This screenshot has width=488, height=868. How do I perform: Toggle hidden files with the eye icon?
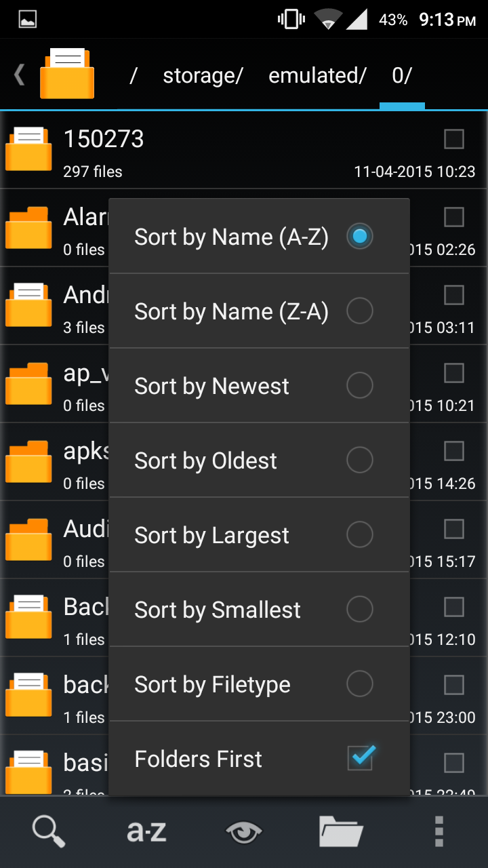243,830
